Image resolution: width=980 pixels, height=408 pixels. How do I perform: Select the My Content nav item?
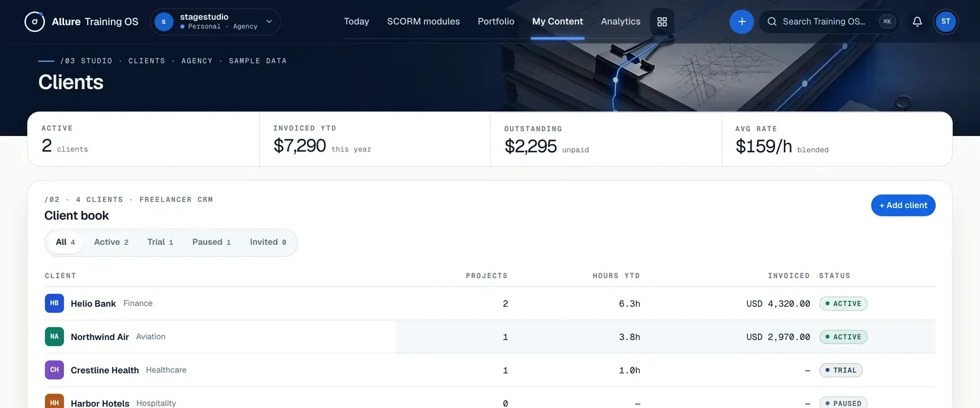[x=557, y=22]
